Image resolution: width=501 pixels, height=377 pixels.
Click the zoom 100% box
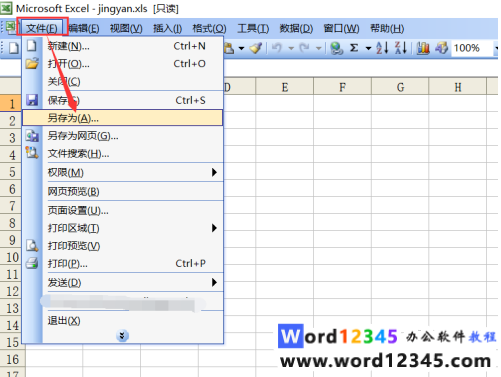pyautogui.click(x=472, y=48)
